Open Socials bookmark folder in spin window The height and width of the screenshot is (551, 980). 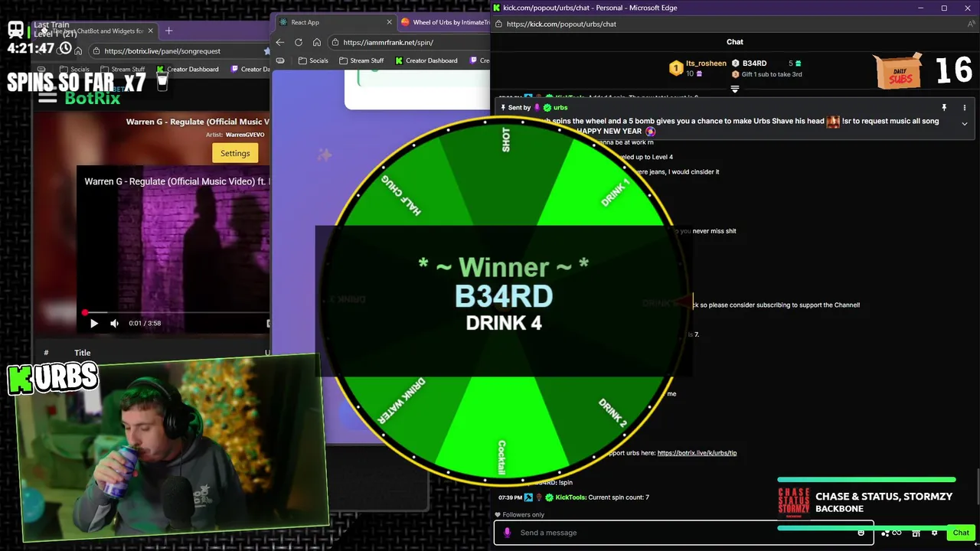coord(313,60)
